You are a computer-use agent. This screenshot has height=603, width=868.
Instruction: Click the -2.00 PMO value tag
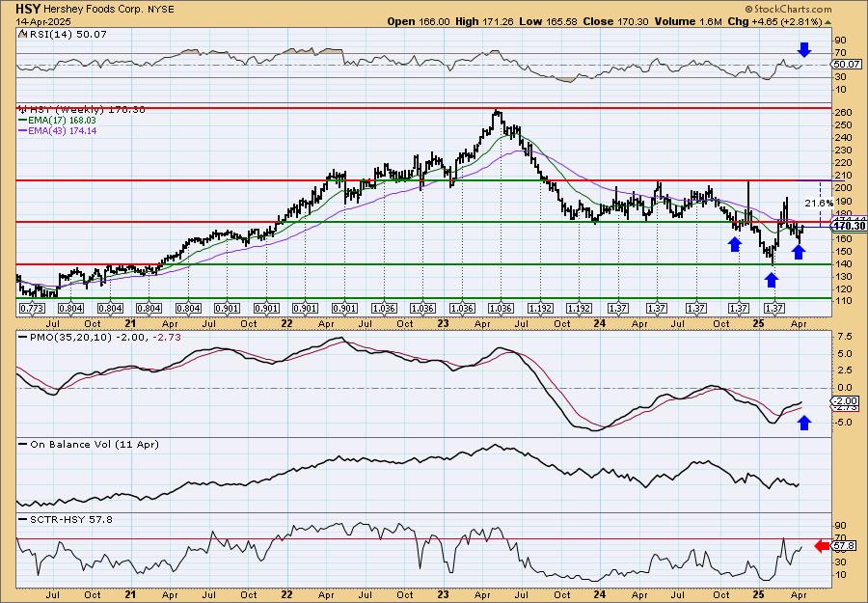point(846,401)
